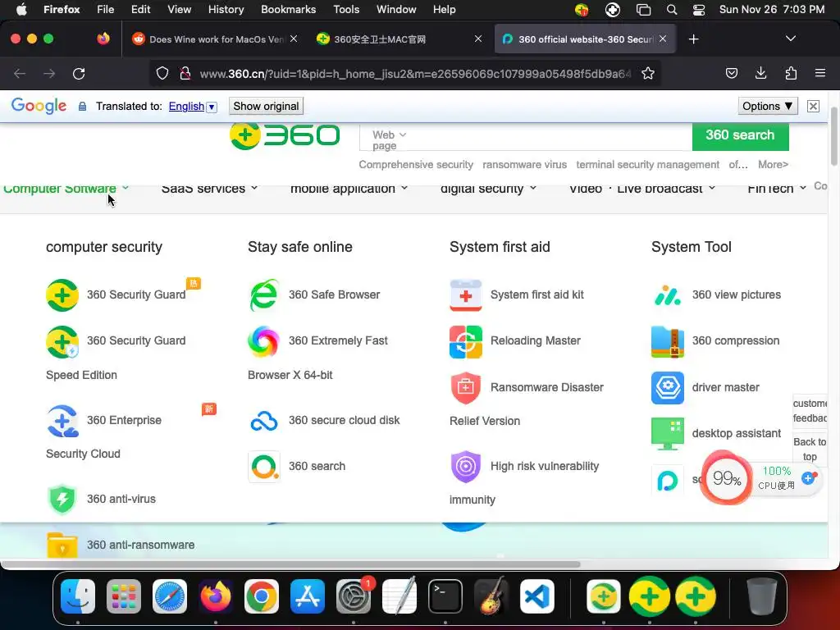Open the 360 search product icon

pyautogui.click(x=263, y=467)
